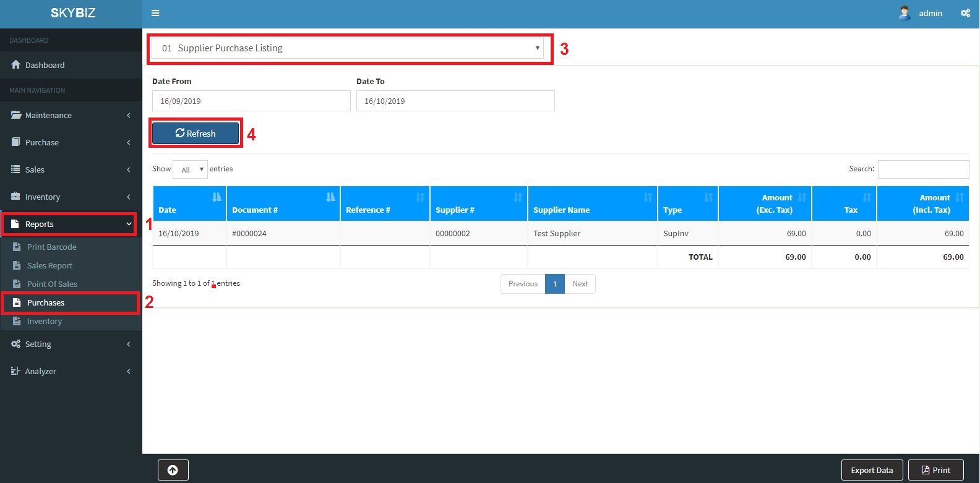This screenshot has width=980, height=483.
Task: Click into the Date From field
Action: point(251,101)
